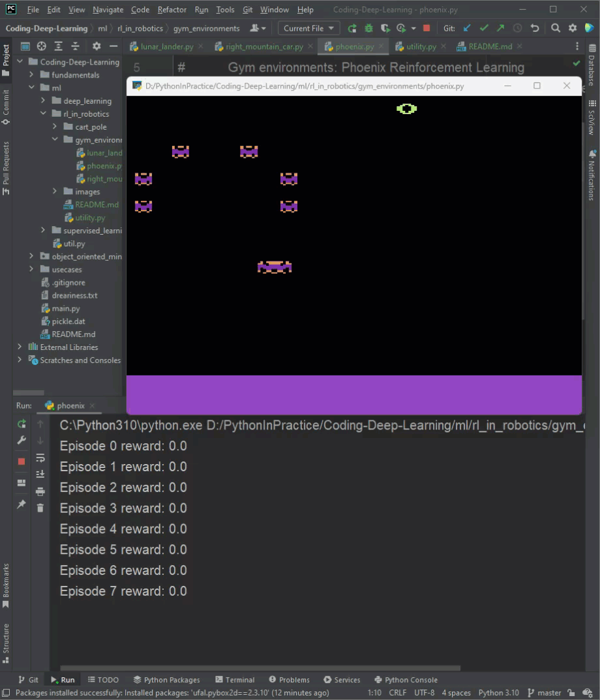Open Problems tool window
This screenshot has height=700, width=600.
pos(289,680)
